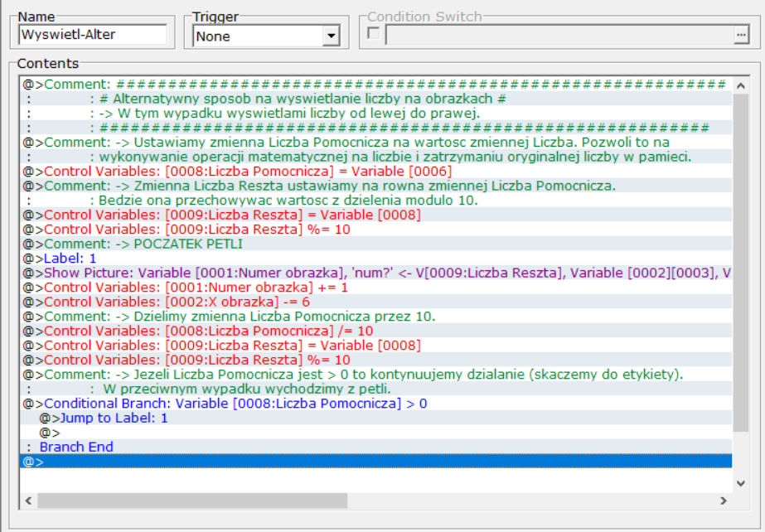Click the Name field containing Wyswietl-Alter

tap(93, 35)
